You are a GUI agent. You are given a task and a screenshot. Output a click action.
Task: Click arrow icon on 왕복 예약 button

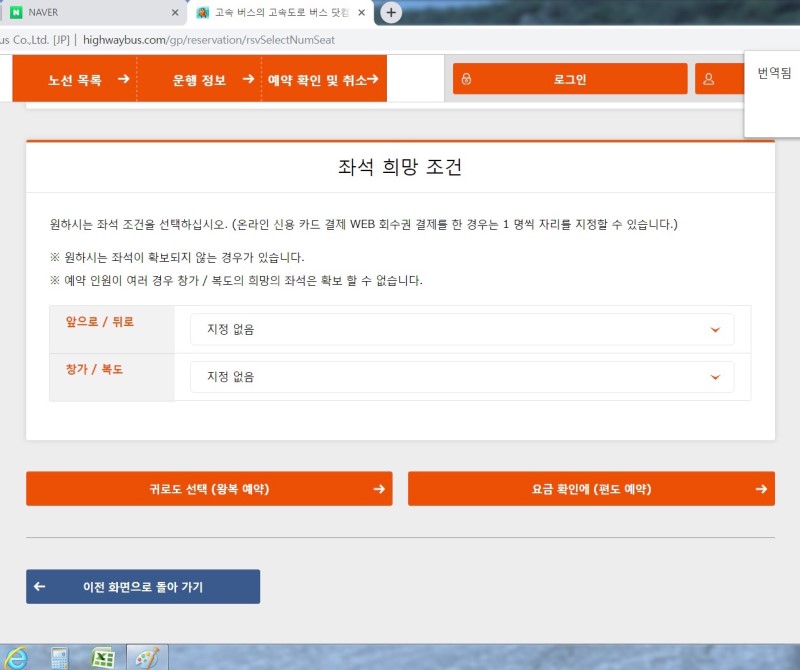click(x=379, y=489)
